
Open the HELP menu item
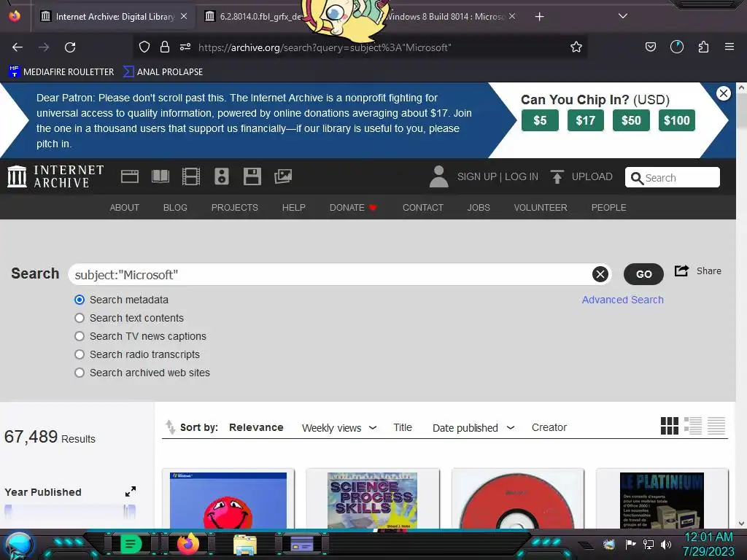pyautogui.click(x=293, y=208)
